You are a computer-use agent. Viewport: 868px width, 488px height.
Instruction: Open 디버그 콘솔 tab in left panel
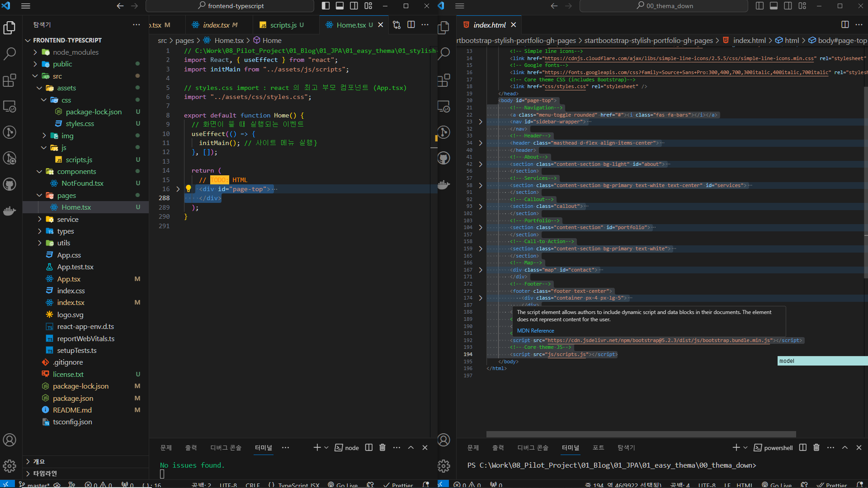[226, 447]
